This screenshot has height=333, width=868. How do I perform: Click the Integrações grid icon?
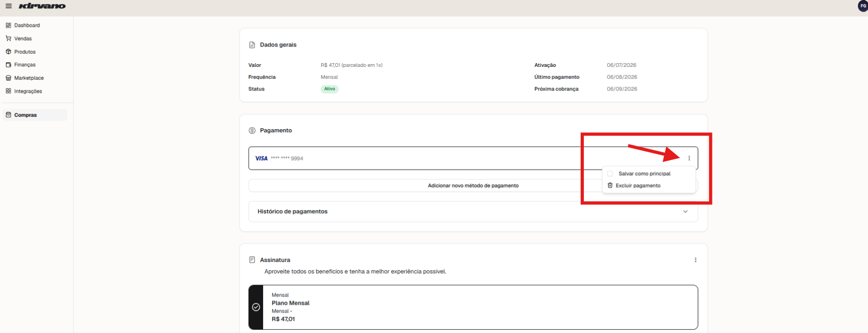[x=8, y=91]
